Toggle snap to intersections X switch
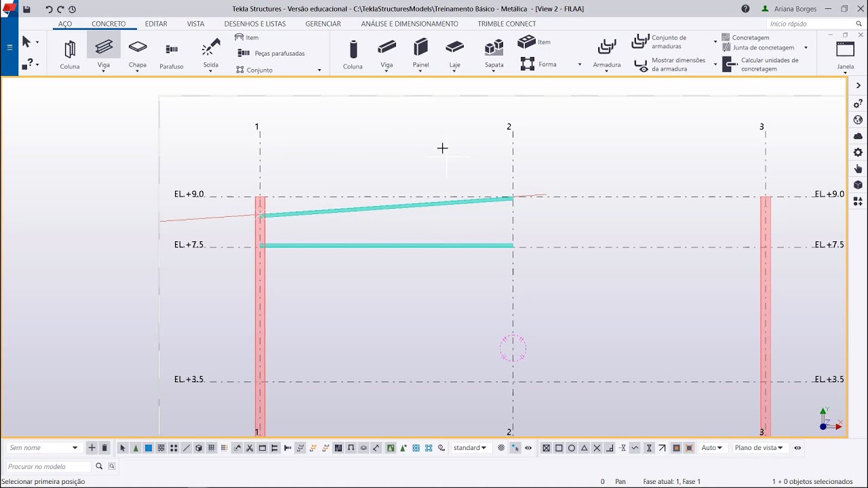The image size is (868, 488). coord(597,448)
